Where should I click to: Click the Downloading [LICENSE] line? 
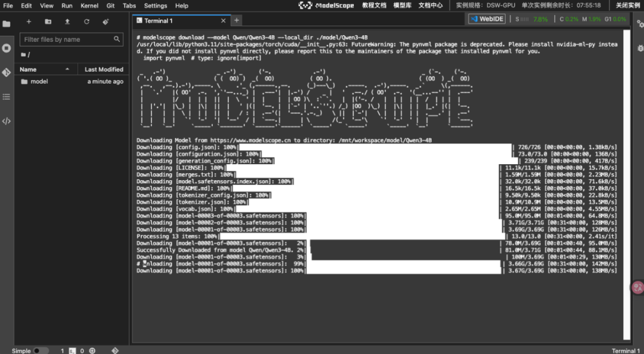(x=377, y=168)
